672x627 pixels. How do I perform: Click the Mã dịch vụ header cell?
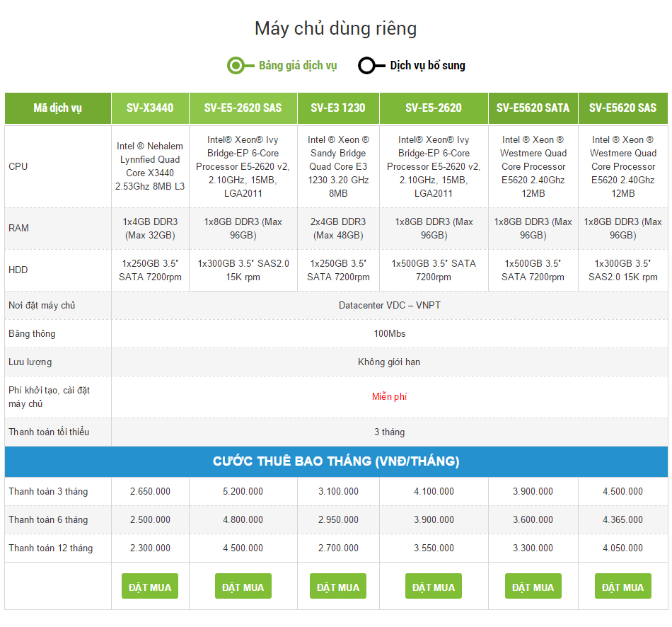tap(58, 108)
